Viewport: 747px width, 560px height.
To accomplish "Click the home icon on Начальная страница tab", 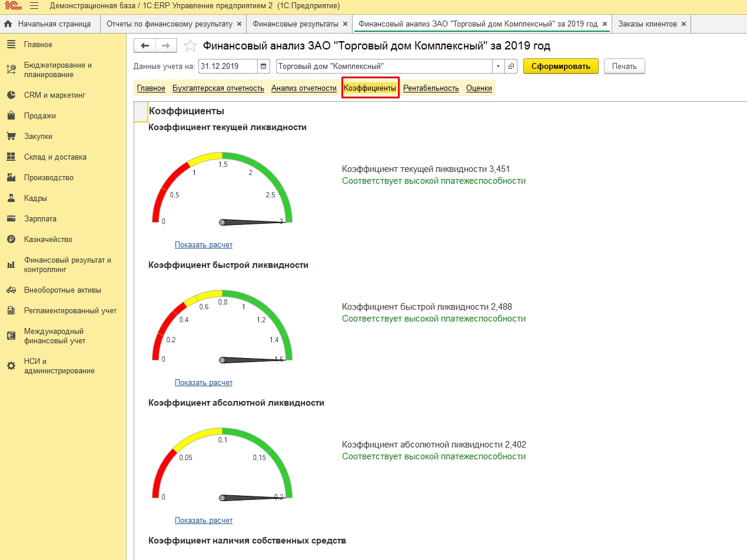I will [8, 24].
